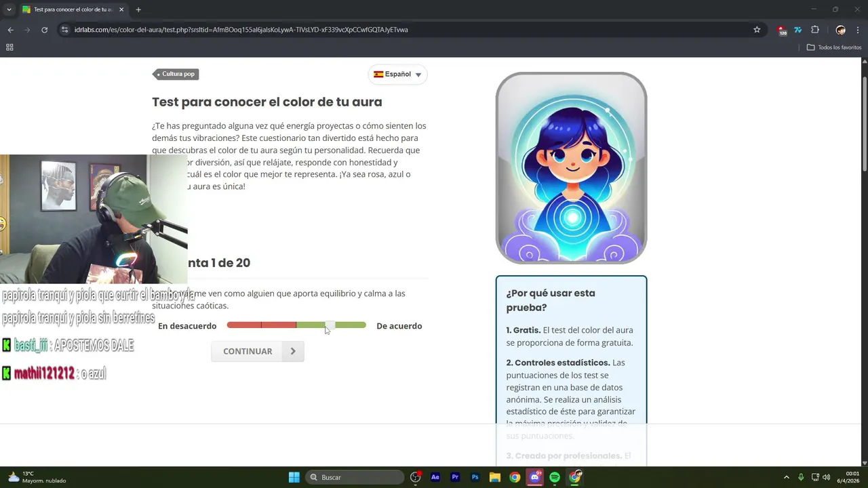The image size is (868, 488).
Task: Open After Effects from the taskbar
Action: (435, 477)
